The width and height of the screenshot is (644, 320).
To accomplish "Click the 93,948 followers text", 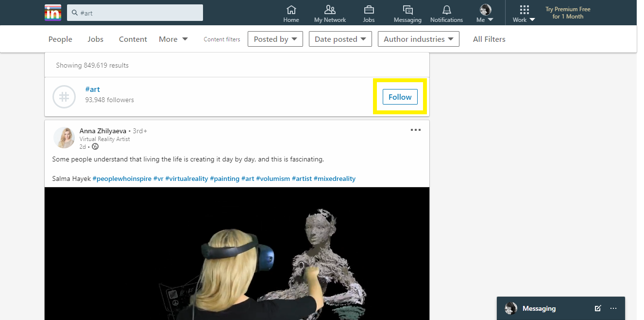I will click(x=109, y=100).
